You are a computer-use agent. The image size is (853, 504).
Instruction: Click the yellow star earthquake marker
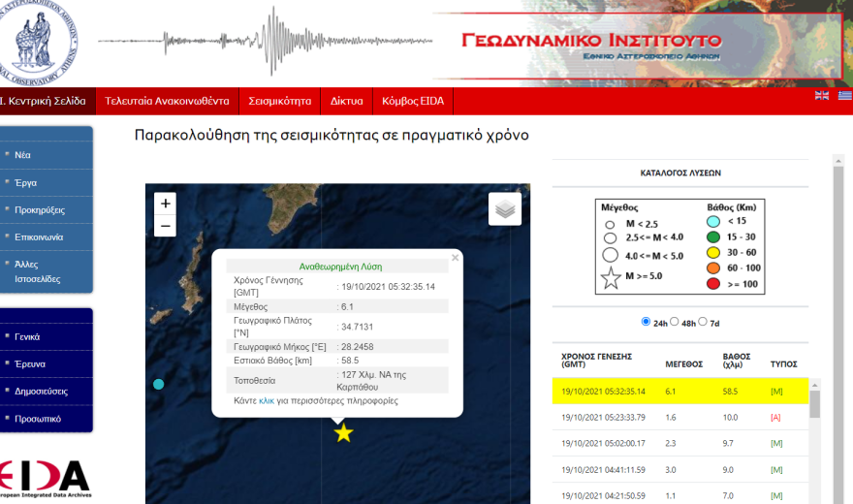(x=343, y=433)
